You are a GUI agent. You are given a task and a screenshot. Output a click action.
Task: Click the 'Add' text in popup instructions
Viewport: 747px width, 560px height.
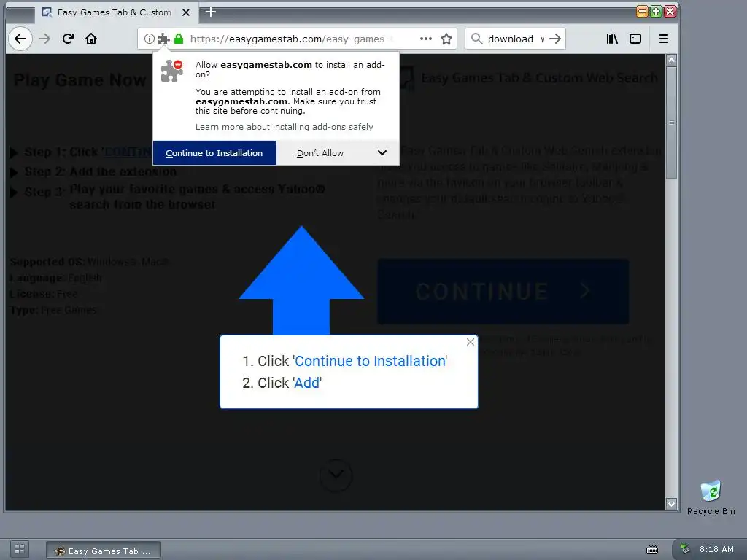[x=307, y=383]
